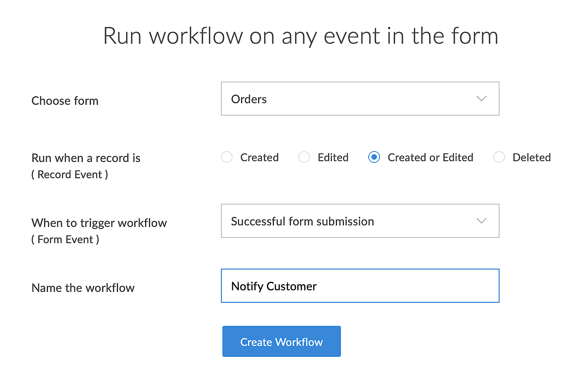568x392 pixels.
Task: Click the "Name the workflow" field label
Action: pyautogui.click(x=83, y=288)
